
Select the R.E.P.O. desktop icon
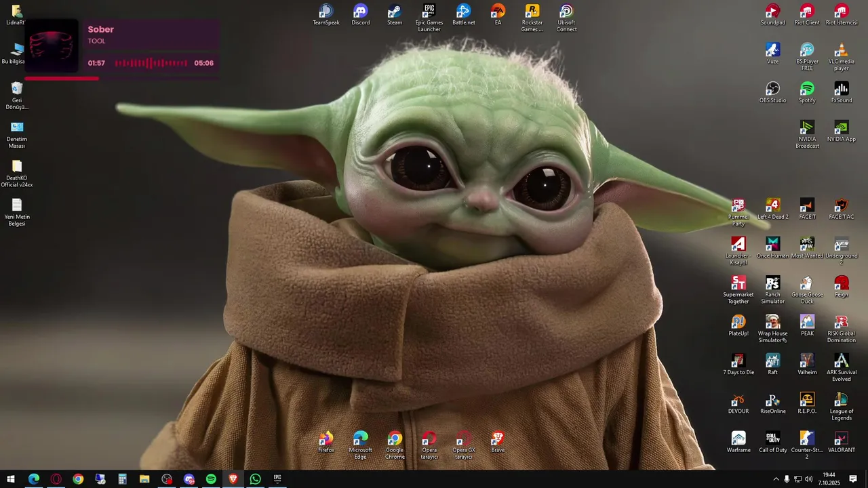(x=807, y=403)
